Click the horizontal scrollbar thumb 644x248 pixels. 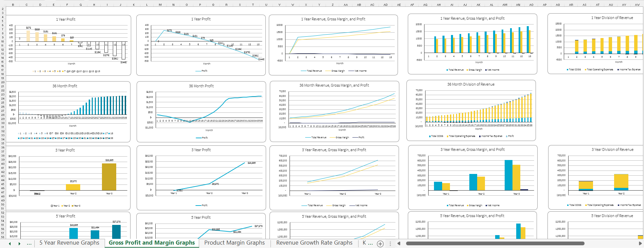[495, 243]
